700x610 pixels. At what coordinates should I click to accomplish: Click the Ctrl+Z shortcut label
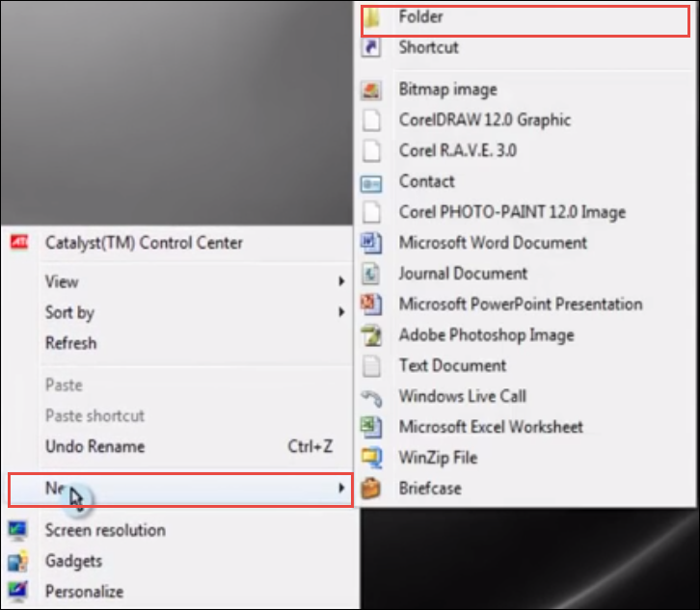coord(310,446)
